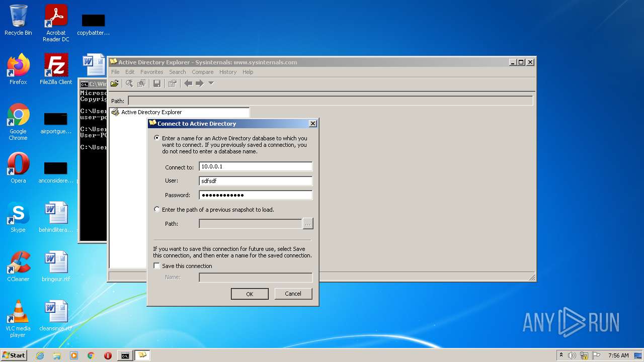644x362 pixels.
Task: Select the Acrobat Reader DC desktop icon
Action: 56,24
